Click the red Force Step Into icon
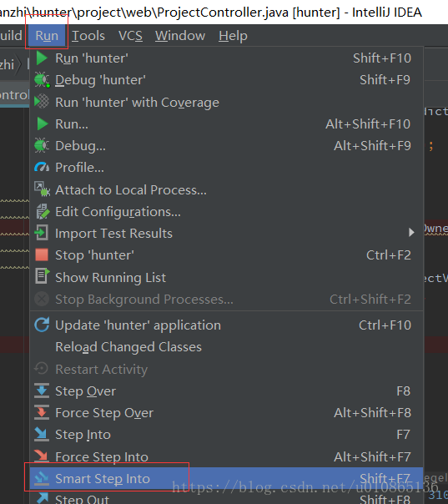Viewport: 448px width, 504px height. point(42,456)
